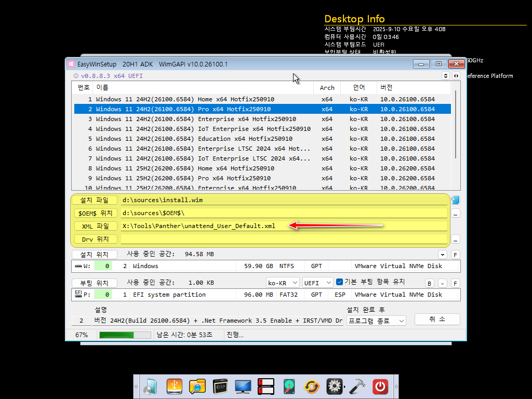Browse install file with magnifier icon
This screenshot has width=532, height=399.
click(x=455, y=200)
